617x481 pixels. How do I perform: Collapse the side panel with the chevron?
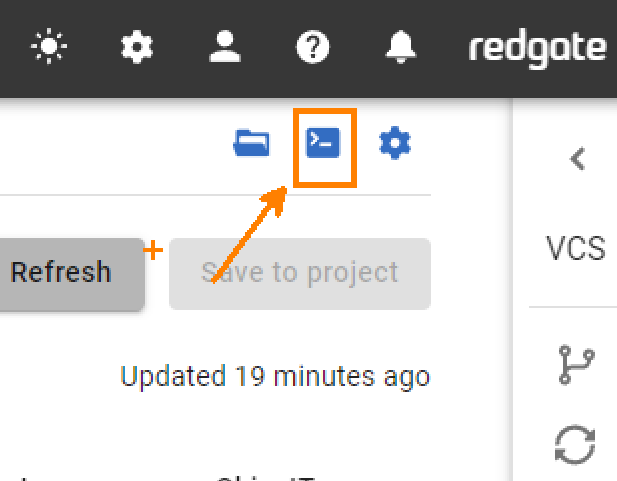(577, 159)
